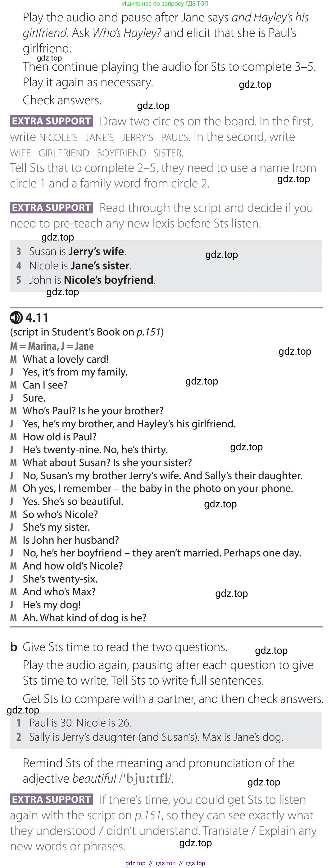This screenshot has width=331, height=868.
Task: Click the top banner 'Ищите нас по запросу ГДЗ ТОП'
Action: 165,4
